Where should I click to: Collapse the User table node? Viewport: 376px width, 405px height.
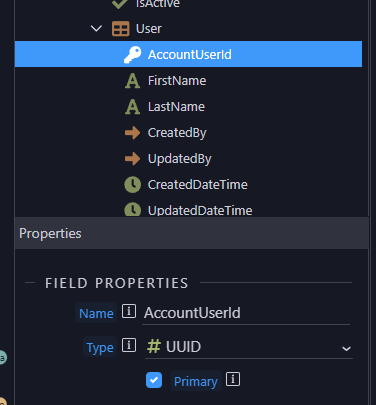point(96,29)
